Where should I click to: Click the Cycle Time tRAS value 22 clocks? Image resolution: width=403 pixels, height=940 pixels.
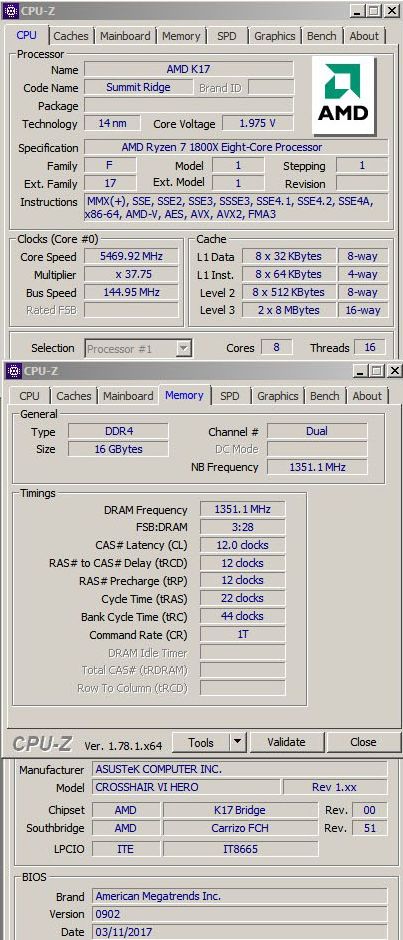pos(242,598)
